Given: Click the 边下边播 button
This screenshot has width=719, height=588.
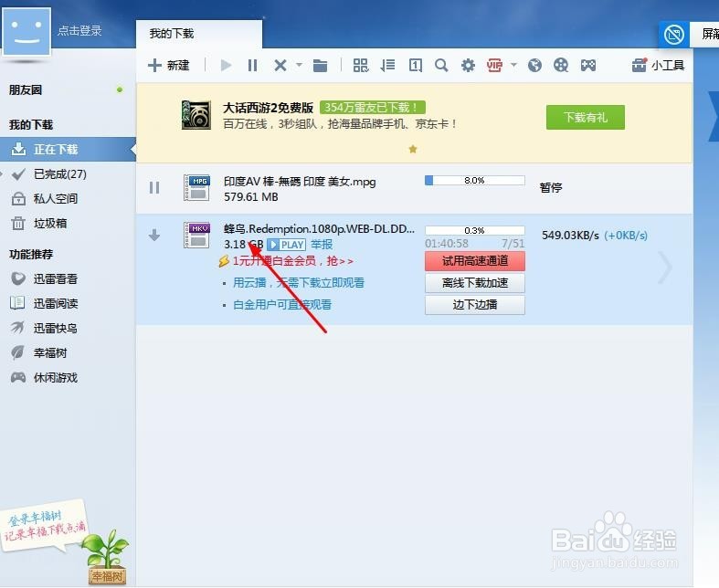Looking at the screenshot, I should pos(474,305).
